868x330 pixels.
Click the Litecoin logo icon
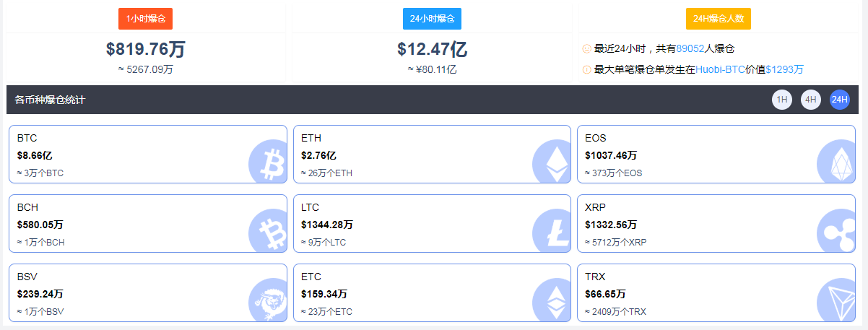click(552, 231)
